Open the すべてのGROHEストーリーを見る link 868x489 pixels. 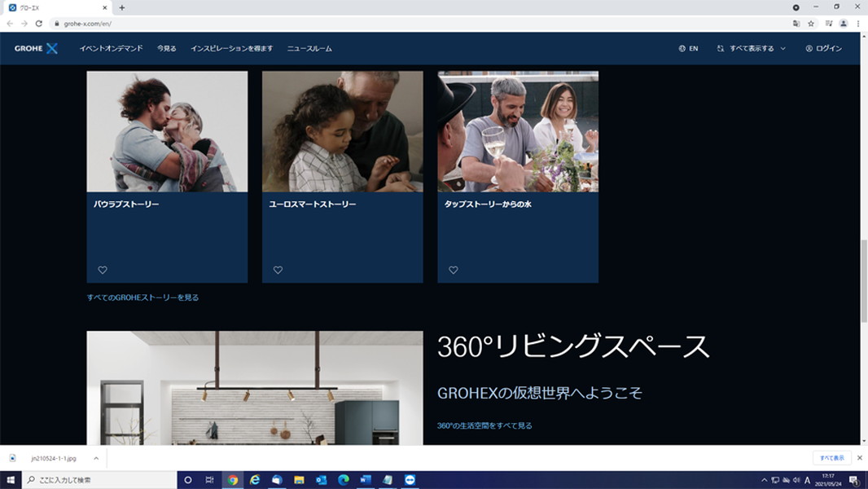tap(142, 297)
